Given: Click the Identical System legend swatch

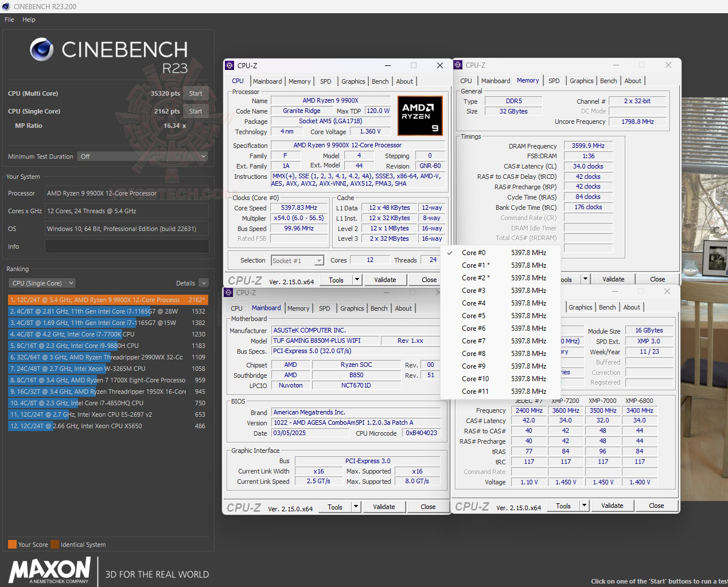Looking at the screenshot, I should 54,545.
